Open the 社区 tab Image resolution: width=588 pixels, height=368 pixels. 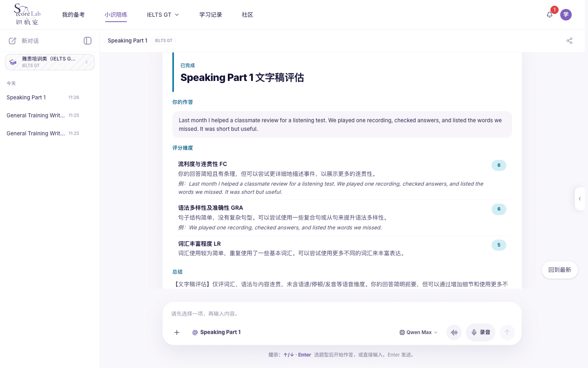click(247, 15)
